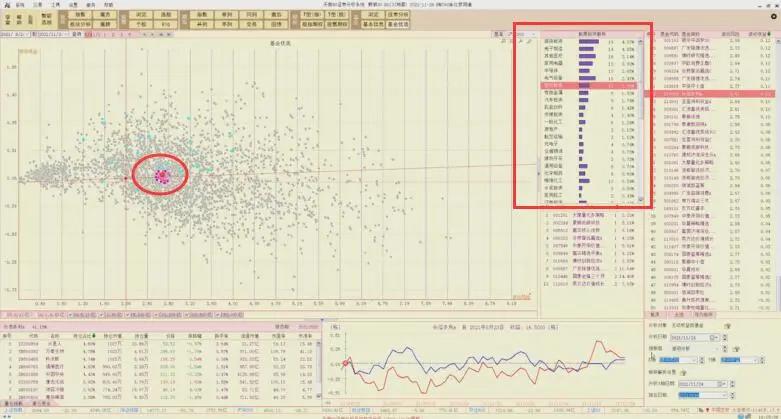Select the 航空运输 sector row

point(590,137)
